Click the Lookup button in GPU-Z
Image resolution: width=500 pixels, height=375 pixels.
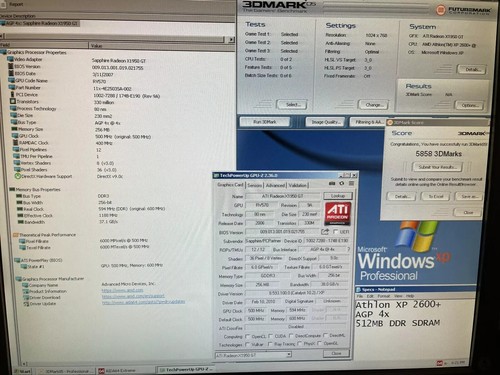(x=338, y=196)
